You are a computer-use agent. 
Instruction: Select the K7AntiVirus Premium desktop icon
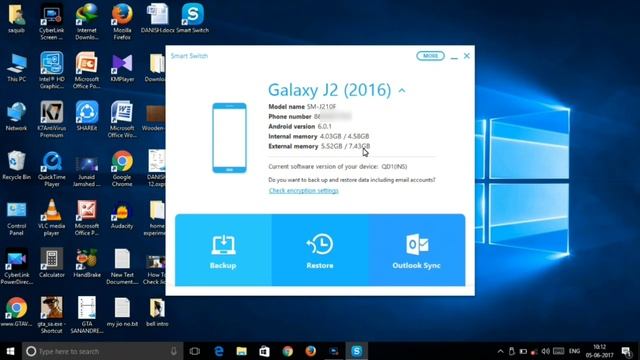51,119
